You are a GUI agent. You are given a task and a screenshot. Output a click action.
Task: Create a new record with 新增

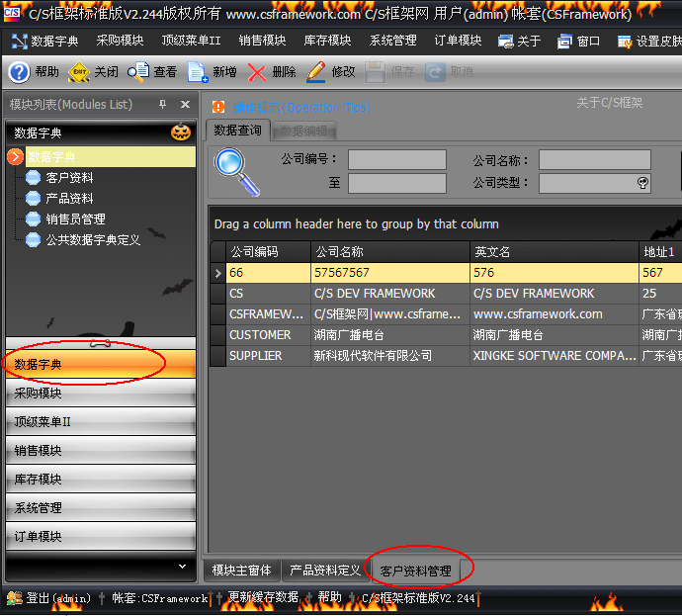point(212,72)
